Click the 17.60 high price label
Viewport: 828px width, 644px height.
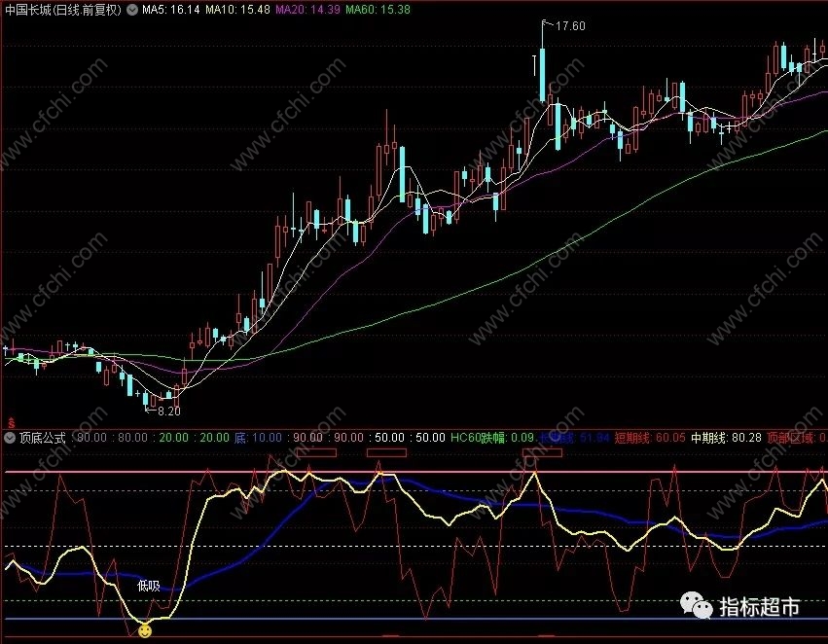coord(570,26)
